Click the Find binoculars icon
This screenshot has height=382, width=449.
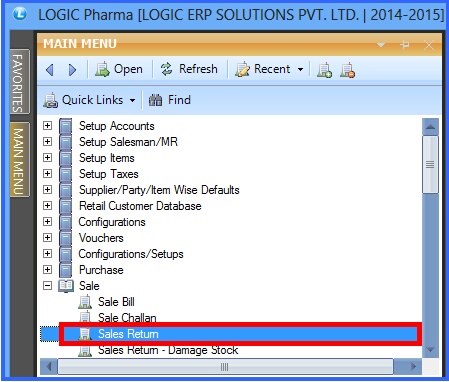pyautogui.click(x=155, y=100)
